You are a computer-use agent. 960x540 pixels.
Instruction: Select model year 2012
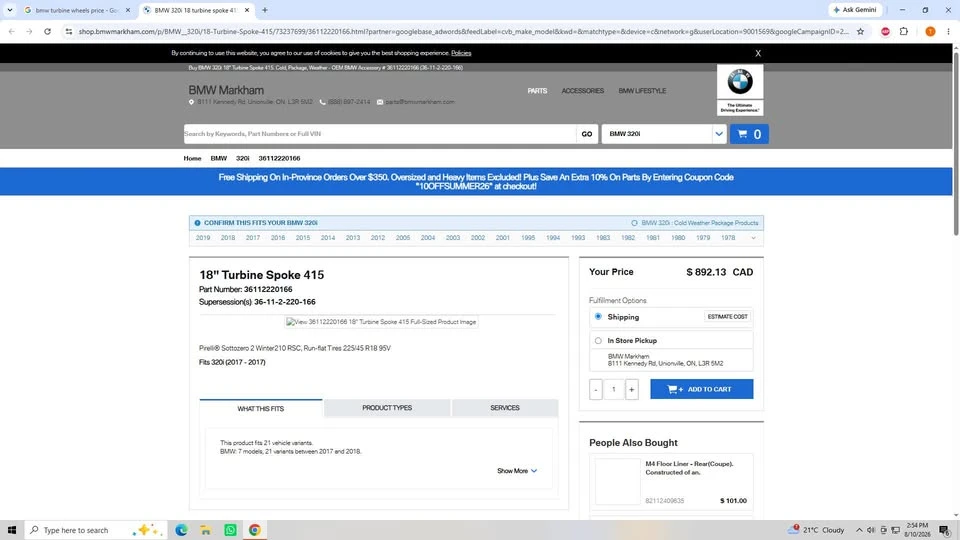tap(378, 238)
